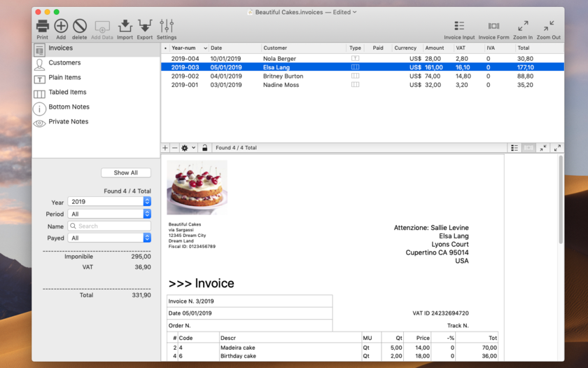The width and height of the screenshot is (588, 368).
Task: Open the Import tool
Action: coord(125,27)
